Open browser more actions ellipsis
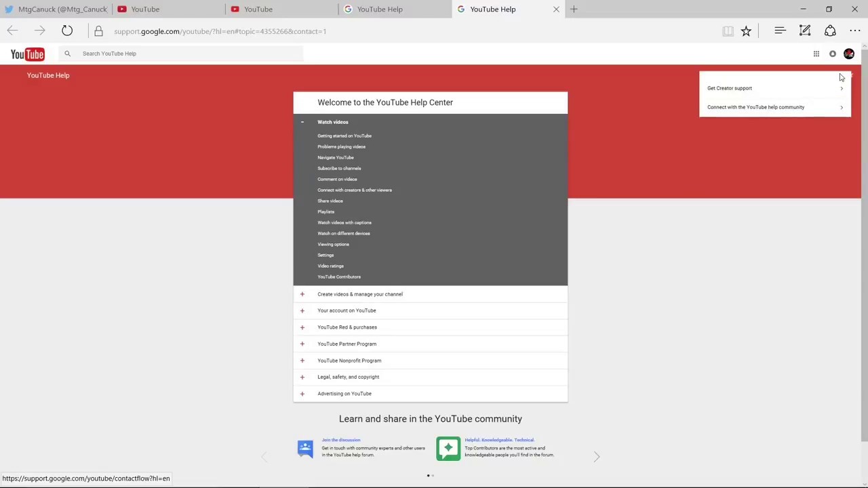868x488 pixels. (x=855, y=31)
